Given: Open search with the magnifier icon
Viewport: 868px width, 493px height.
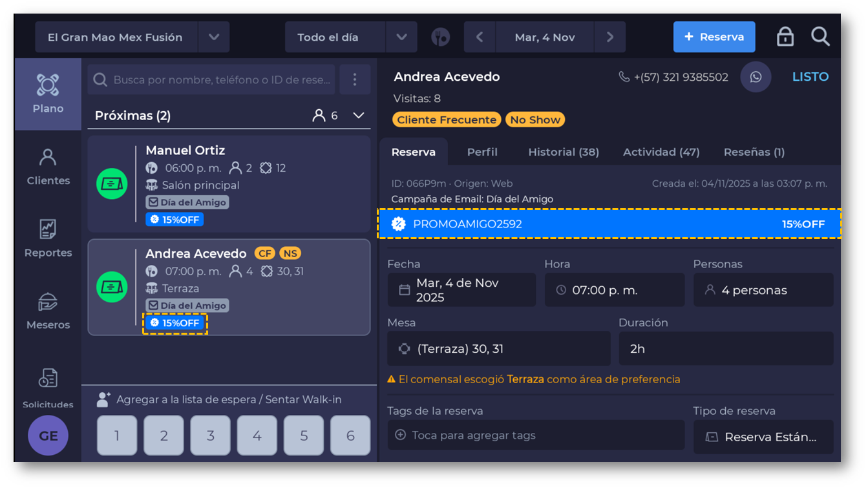Looking at the screenshot, I should coord(820,37).
